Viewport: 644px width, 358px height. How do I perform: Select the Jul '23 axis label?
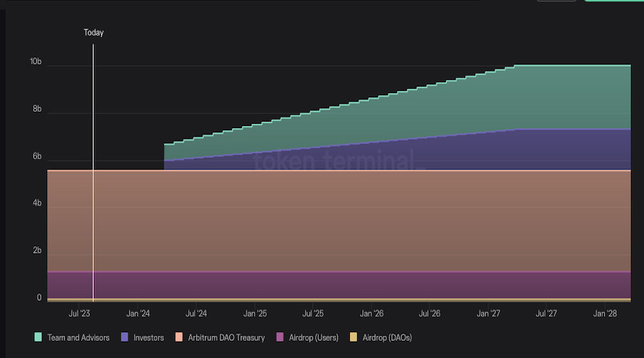79,314
